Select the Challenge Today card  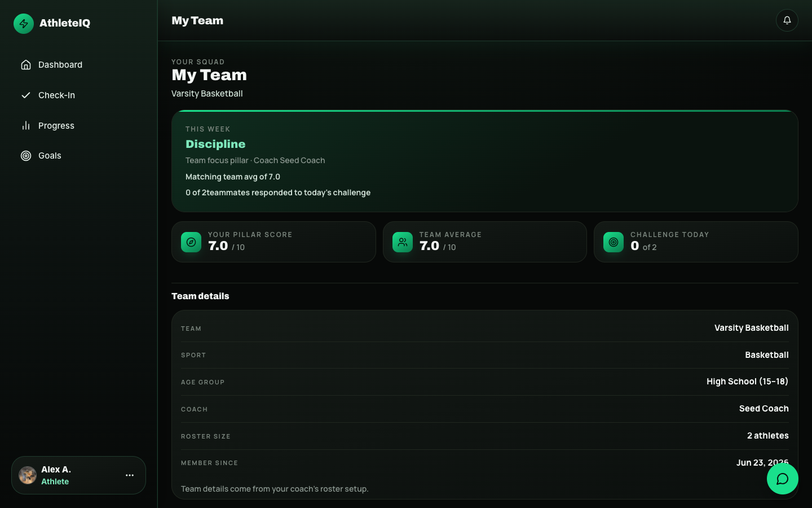[696, 242]
